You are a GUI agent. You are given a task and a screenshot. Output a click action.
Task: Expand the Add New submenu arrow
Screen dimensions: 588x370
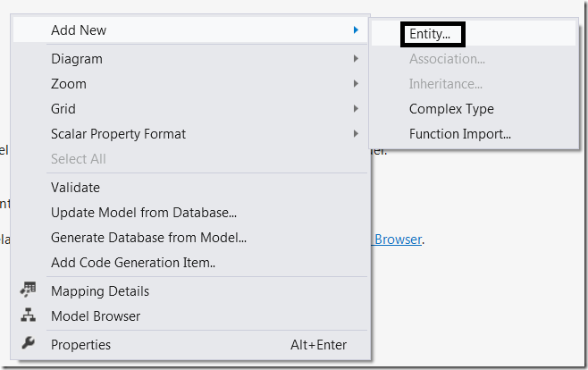pos(356,29)
